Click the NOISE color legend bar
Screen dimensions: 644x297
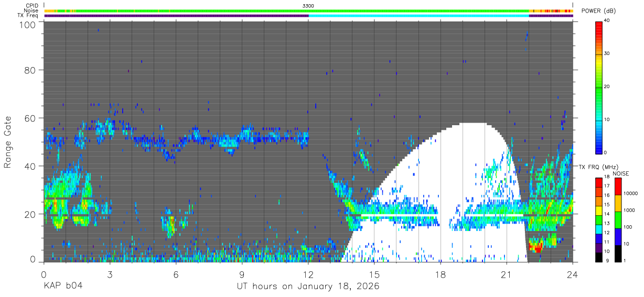pyautogui.click(x=618, y=219)
